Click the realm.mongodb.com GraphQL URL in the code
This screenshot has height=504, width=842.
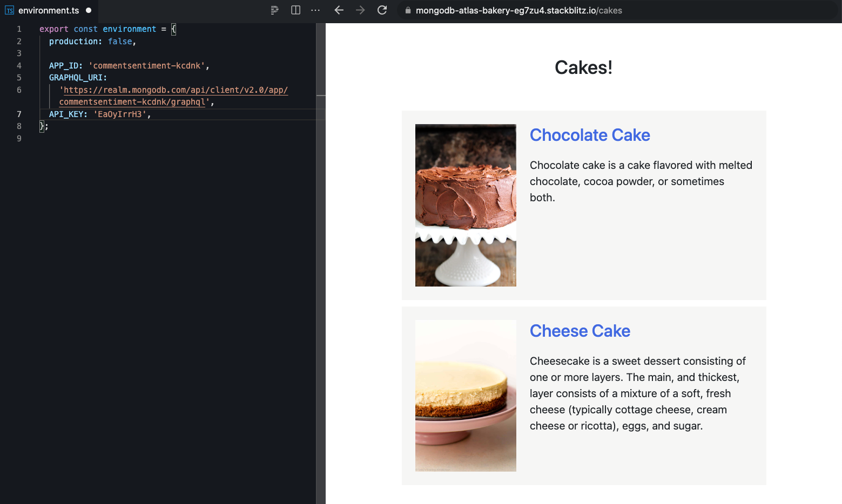point(174,90)
